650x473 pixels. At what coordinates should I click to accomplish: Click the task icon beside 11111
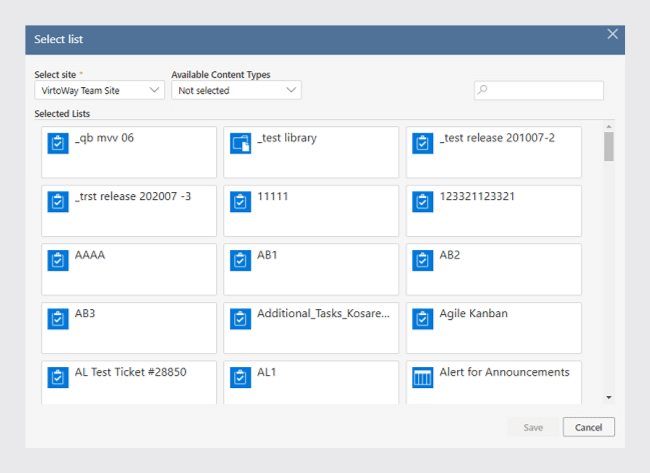tap(240, 202)
